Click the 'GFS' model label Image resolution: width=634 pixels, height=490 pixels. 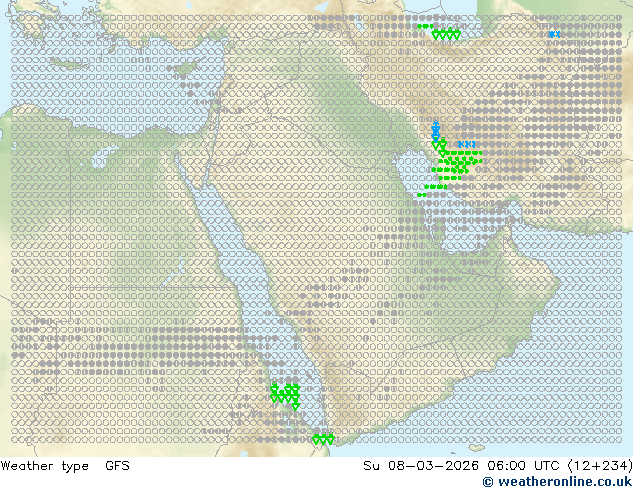pyautogui.click(x=117, y=466)
